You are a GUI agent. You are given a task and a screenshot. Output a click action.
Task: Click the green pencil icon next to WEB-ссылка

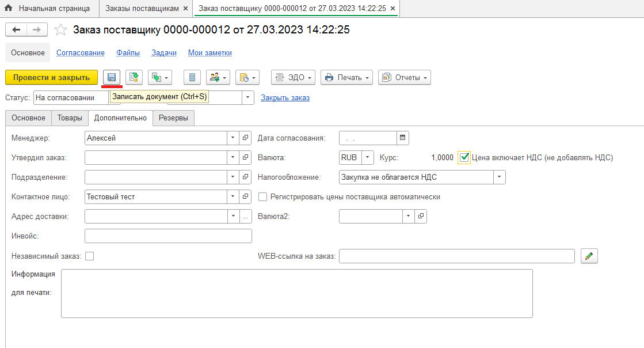(x=589, y=256)
